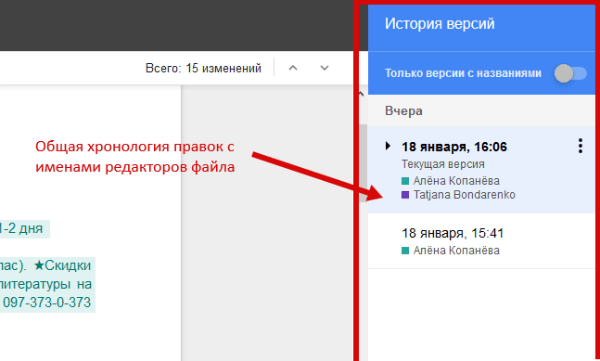Click highlighted '★Скидки' text in document

tap(62, 265)
